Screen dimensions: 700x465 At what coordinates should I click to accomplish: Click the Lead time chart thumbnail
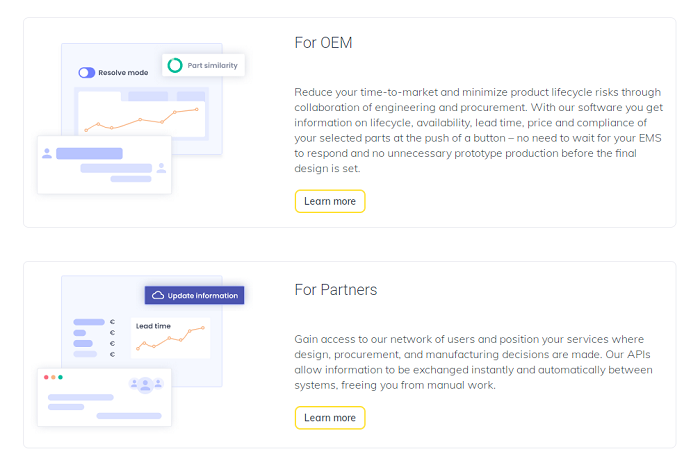(171, 338)
